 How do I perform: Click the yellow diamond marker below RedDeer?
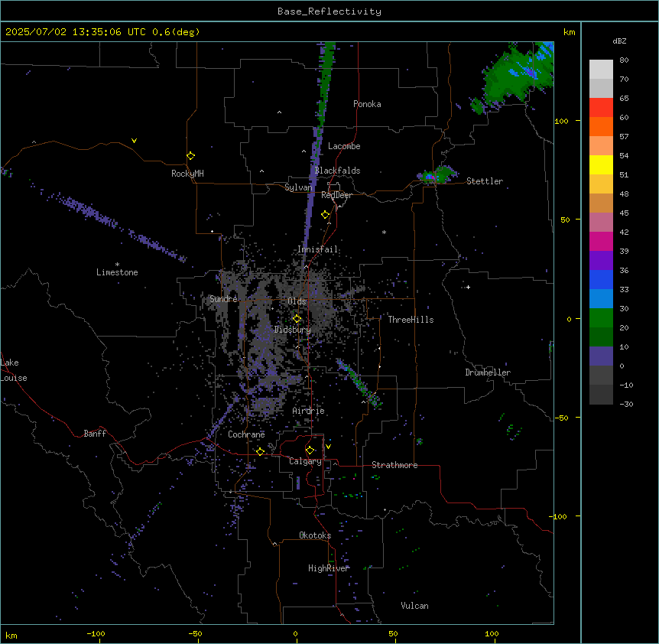(326, 215)
